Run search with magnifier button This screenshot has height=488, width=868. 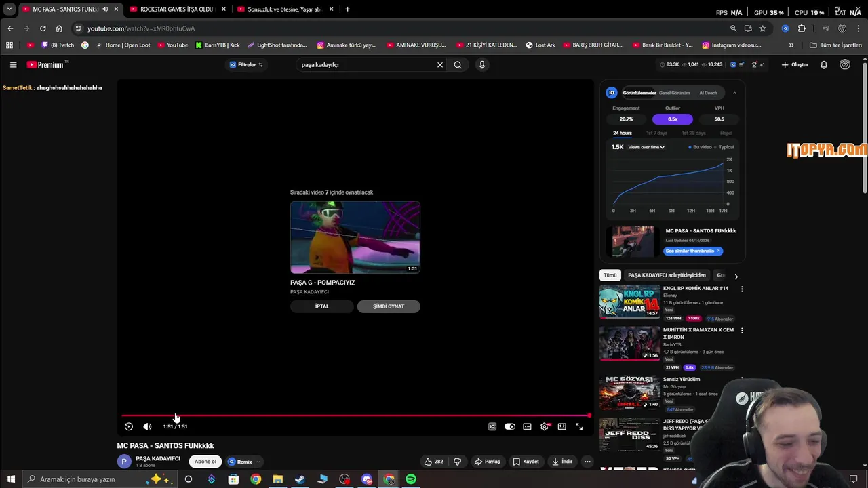tap(458, 65)
